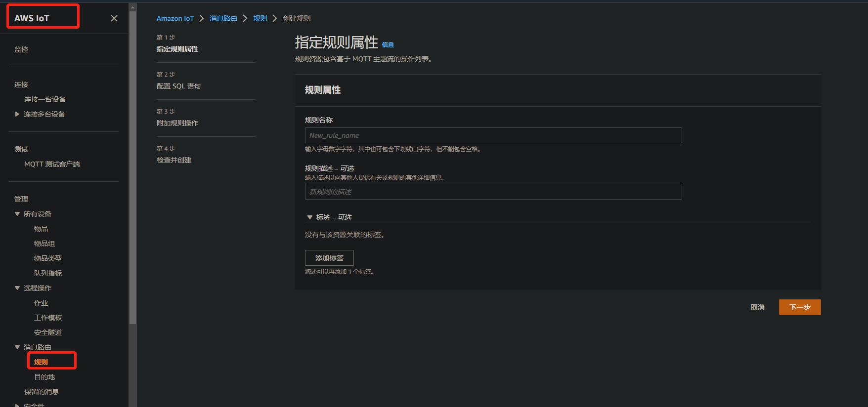868x407 pixels.
Task: Open 作业 under 远程操作
Action: pyautogui.click(x=41, y=303)
